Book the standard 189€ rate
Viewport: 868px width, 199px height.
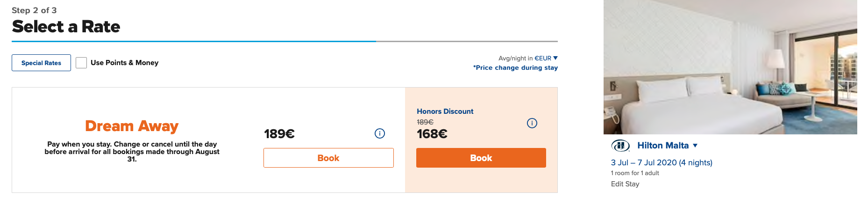328,158
